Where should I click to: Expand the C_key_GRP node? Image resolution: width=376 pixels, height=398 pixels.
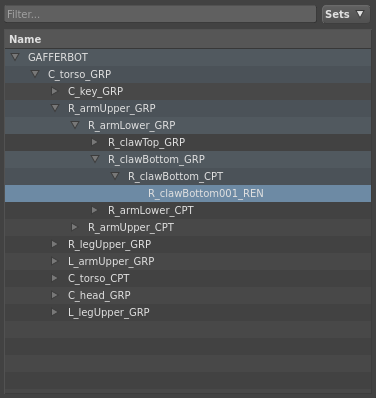pos(55,91)
